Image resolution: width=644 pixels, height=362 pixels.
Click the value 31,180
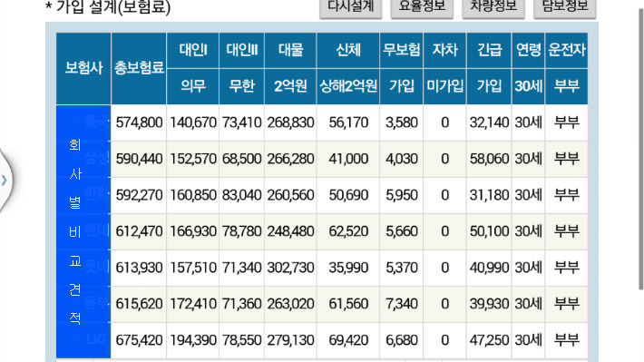click(489, 195)
